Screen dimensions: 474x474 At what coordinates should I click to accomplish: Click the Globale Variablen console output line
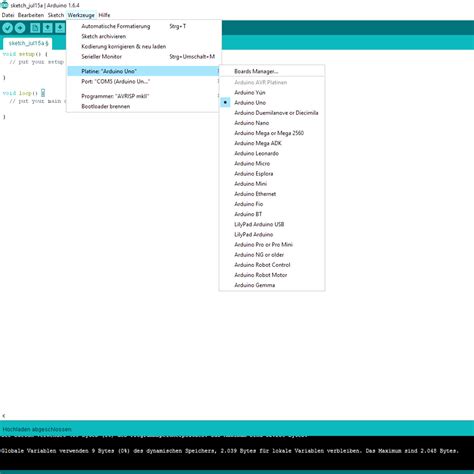click(229, 451)
